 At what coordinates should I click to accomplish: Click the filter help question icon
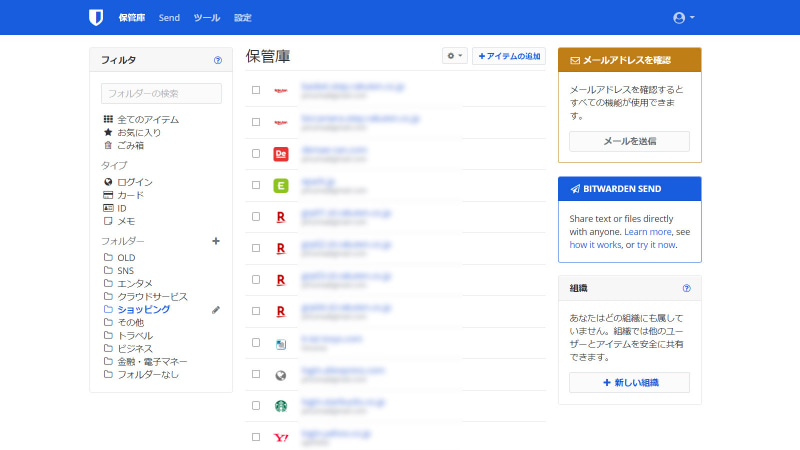click(x=218, y=60)
